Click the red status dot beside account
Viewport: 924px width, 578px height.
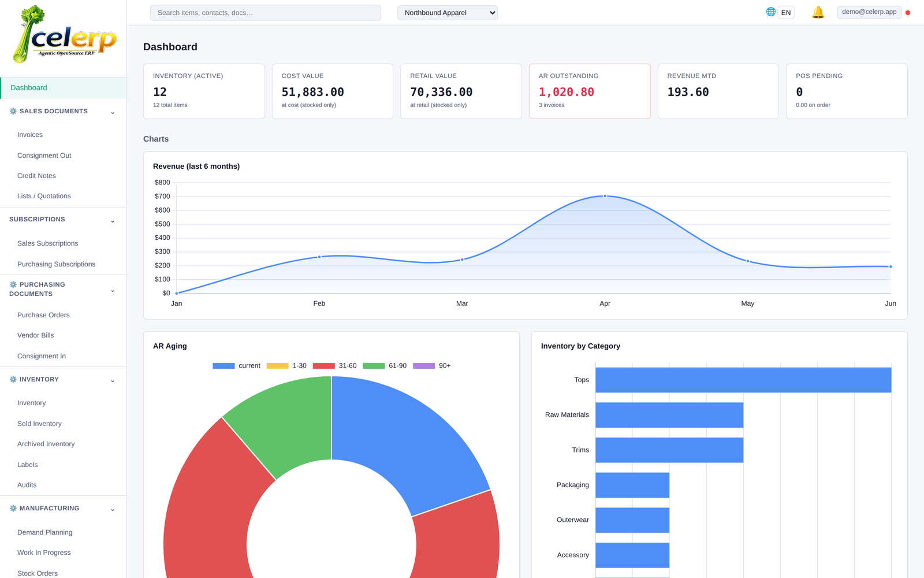click(908, 13)
